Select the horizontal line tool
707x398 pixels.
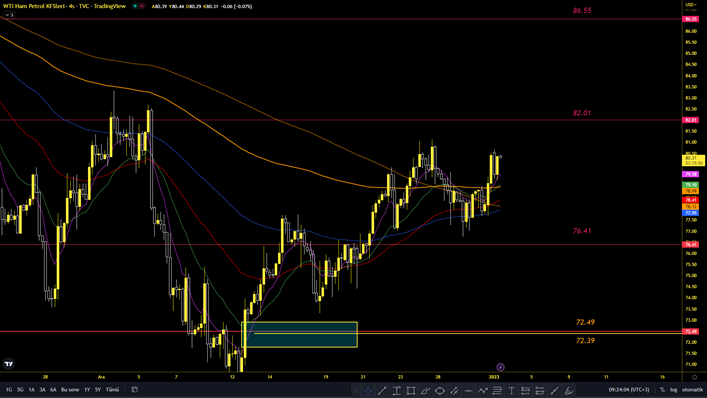468,390
